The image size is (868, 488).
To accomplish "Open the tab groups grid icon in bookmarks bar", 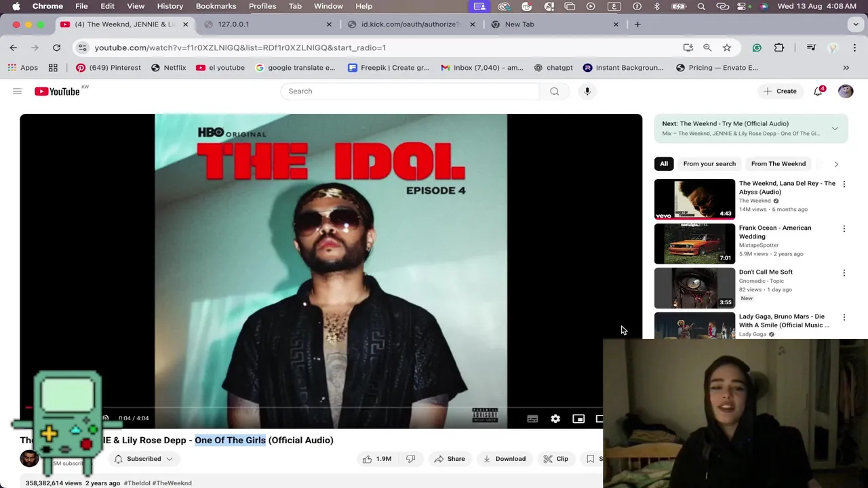I will pyautogui.click(x=53, y=68).
